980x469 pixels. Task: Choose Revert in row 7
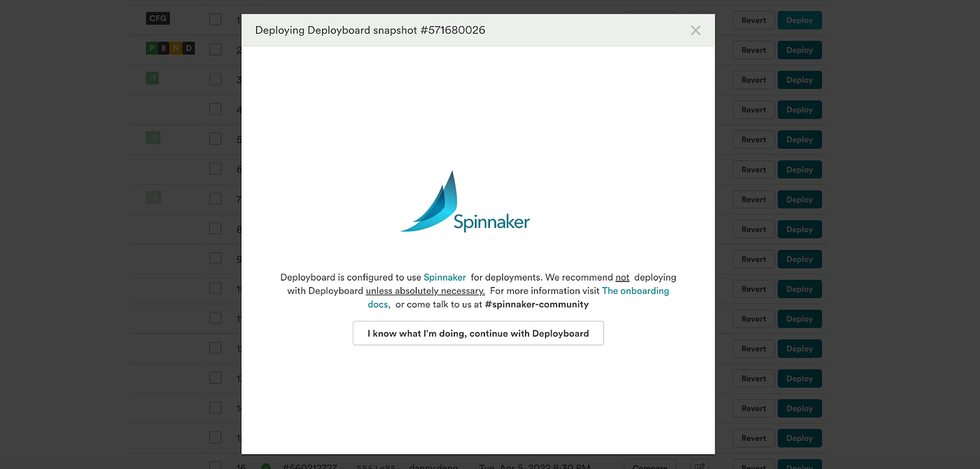[x=754, y=199]
